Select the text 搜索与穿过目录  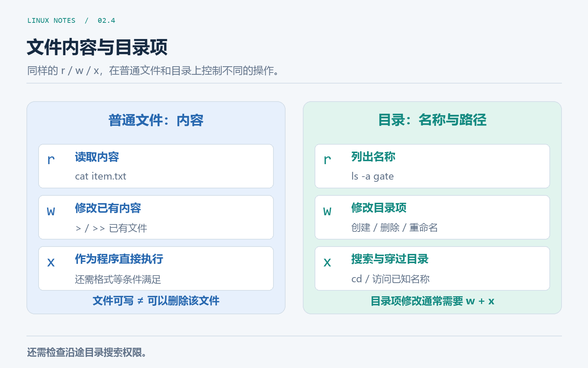390,259
